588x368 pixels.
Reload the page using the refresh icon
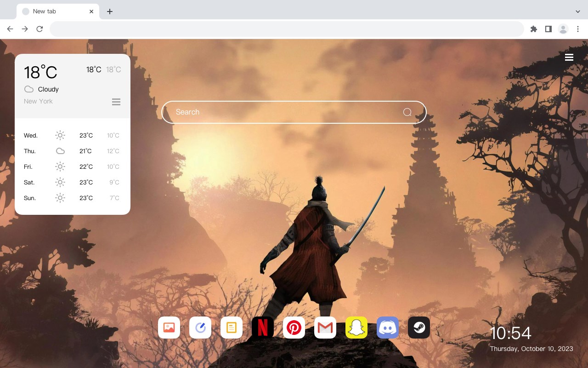[x=40, y=29]
